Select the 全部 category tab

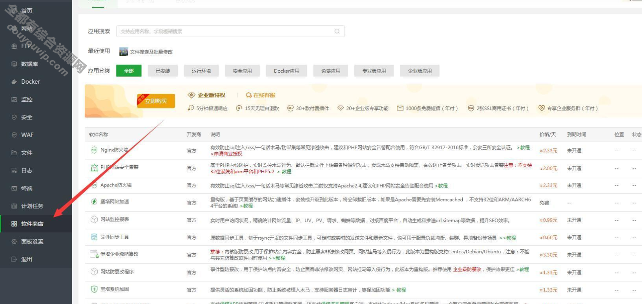[x=129, y=71]
